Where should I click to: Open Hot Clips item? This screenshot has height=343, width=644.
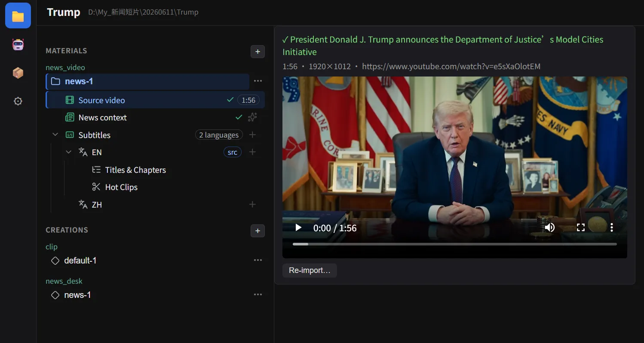[x=121, y=187]
